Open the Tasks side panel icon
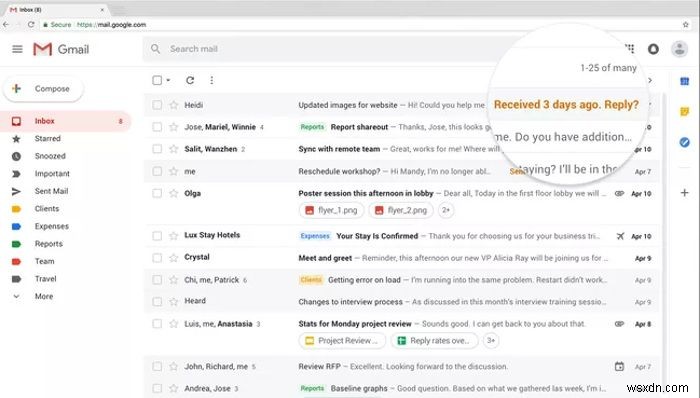This screenshot has width=700, height=398. [684, 142]
